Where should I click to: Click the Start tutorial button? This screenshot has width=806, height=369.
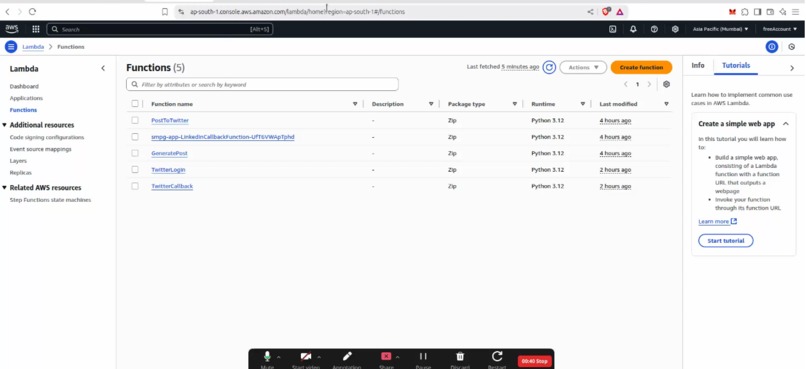click(x=725, y=241)
